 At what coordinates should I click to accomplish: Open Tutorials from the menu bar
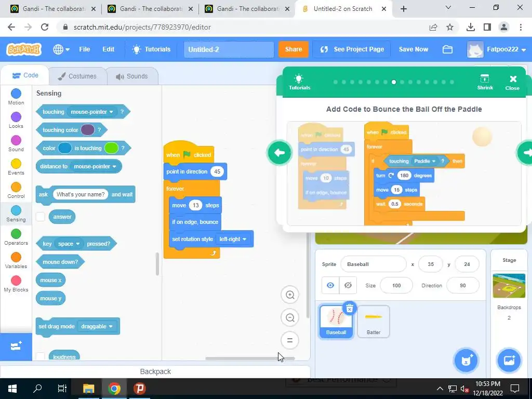151,49
